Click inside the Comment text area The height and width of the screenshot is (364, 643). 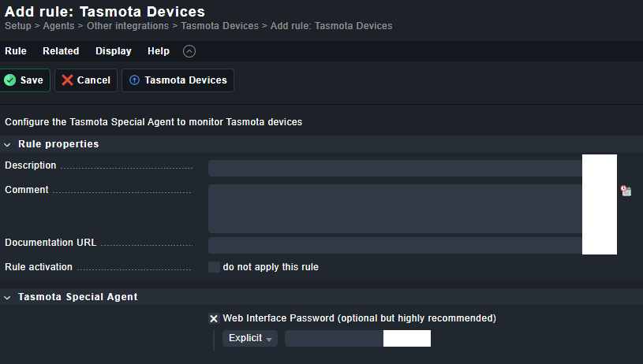394,209
